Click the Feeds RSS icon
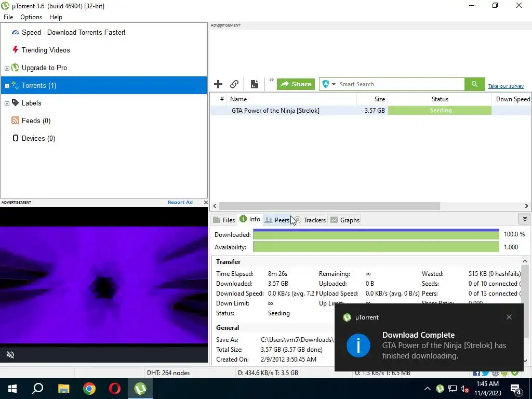Screen dimensions: 532x399 [x=15, y=121]
